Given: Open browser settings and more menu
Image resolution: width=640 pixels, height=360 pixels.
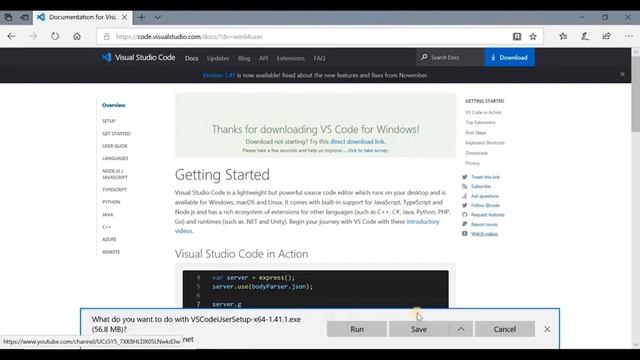Looking at the screenshot, I should tap(629, 36).
